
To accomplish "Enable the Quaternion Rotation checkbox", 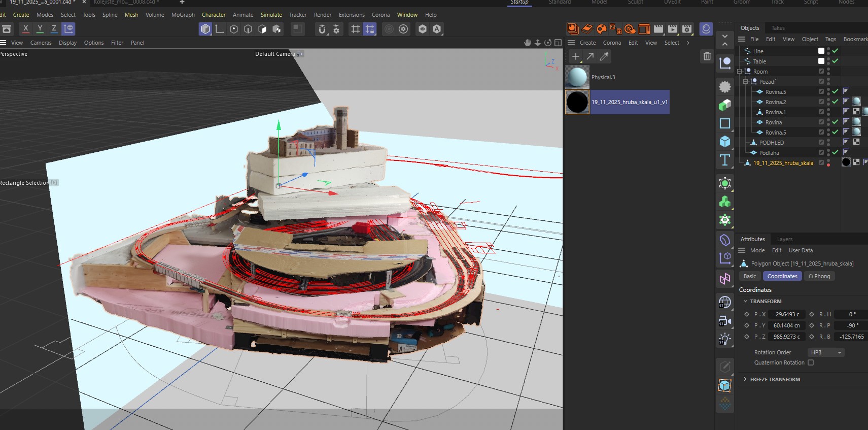I will [811, 362].
